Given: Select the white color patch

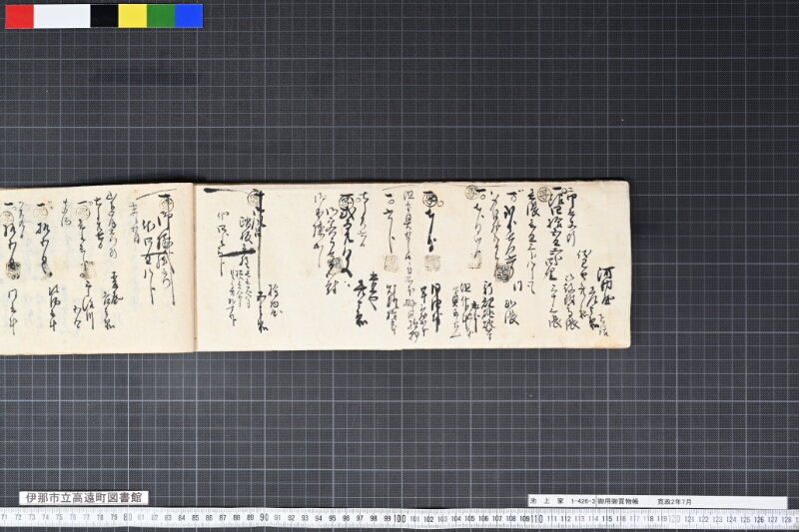Looking at the screenshot, I should [62, 16].
